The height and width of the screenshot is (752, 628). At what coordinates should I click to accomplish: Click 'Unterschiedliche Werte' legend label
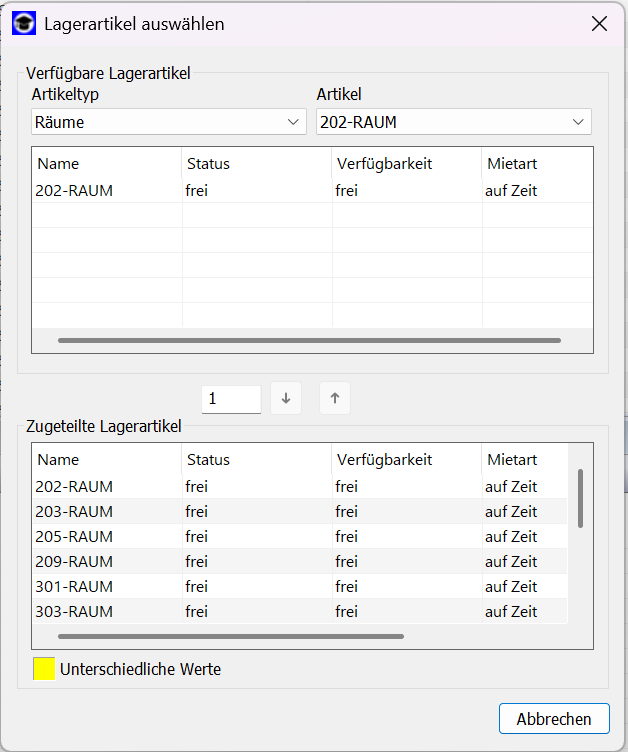pyautogui.click(x=141, y=669)
